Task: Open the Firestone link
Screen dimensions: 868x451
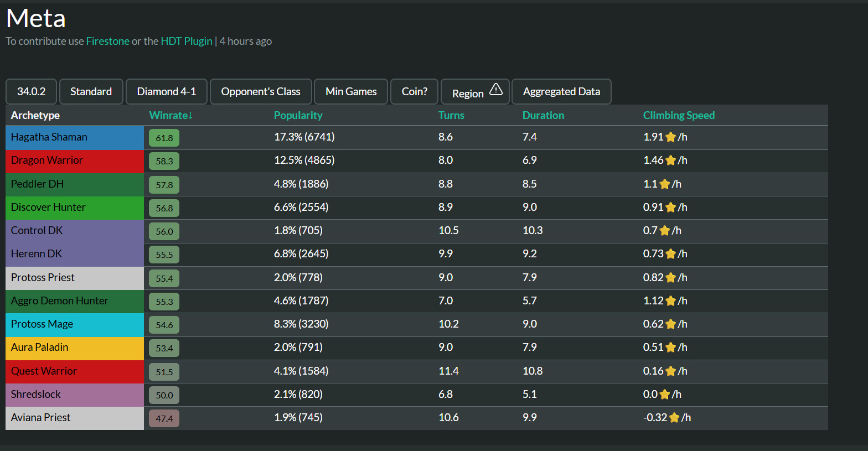Action: (x=107, y=41)
